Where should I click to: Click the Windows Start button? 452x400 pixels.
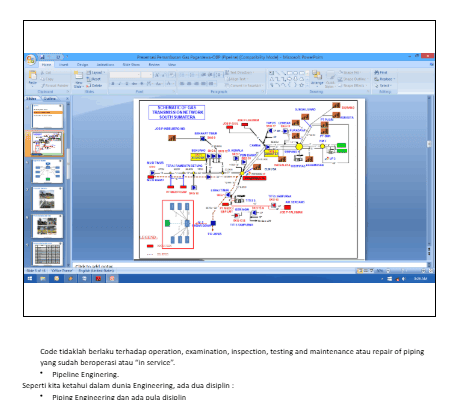pyautogui.click(x=30, y=278)
